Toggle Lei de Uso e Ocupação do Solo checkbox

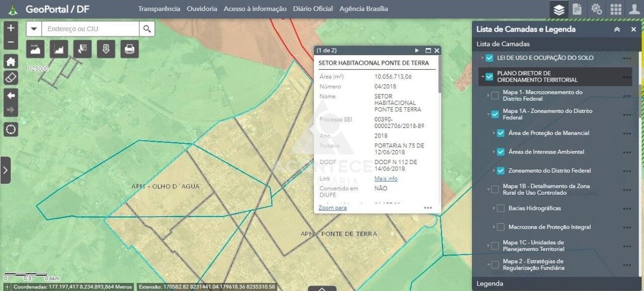[x=489, y=58]
